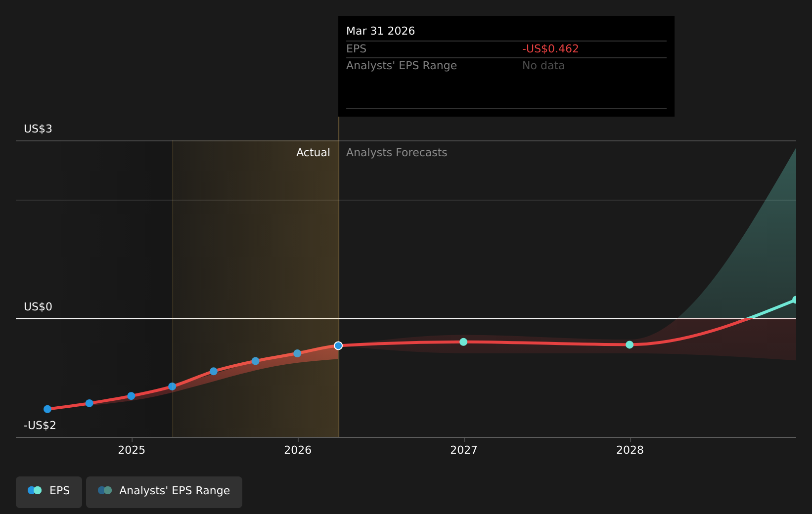
Task: Select the final forecast point above US$0
Action: (795, 300)
